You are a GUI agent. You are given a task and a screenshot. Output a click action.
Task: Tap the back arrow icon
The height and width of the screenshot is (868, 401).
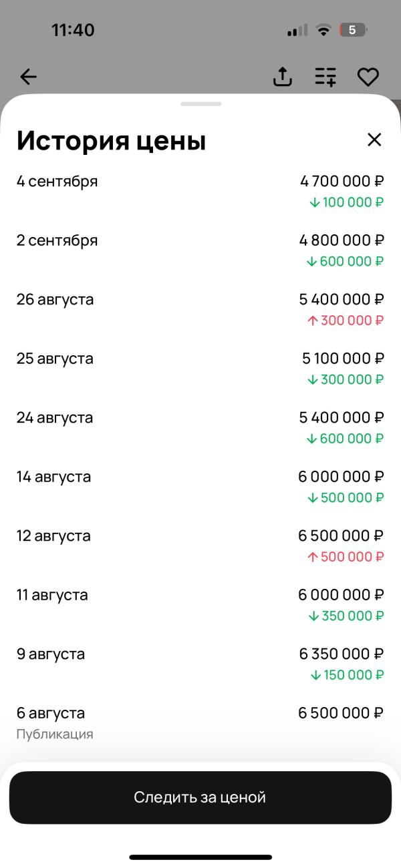pyautogui.click(x=28, y=77)
